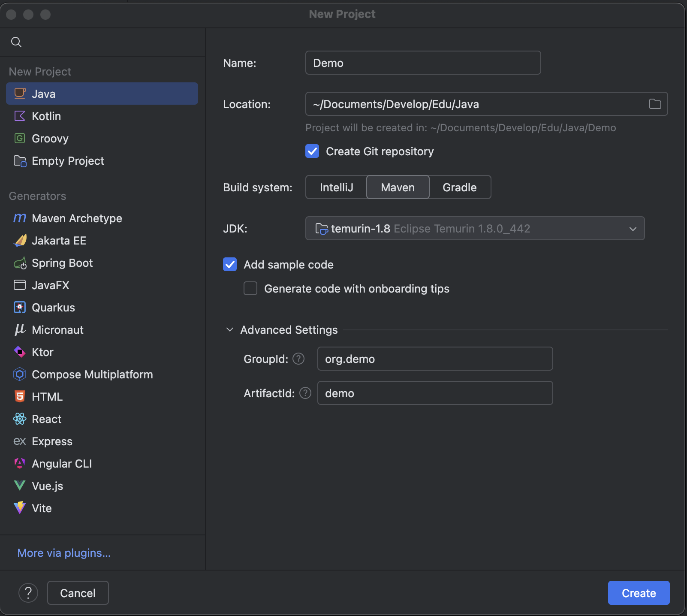
Task: Click the Create button
Action: click(639, 593)
